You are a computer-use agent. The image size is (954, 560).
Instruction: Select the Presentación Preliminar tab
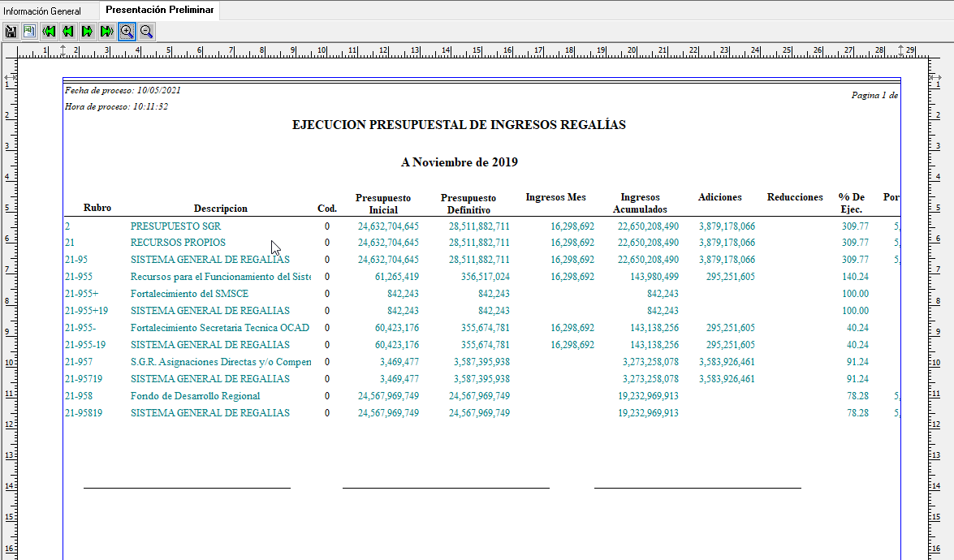[x=160, y=11]
